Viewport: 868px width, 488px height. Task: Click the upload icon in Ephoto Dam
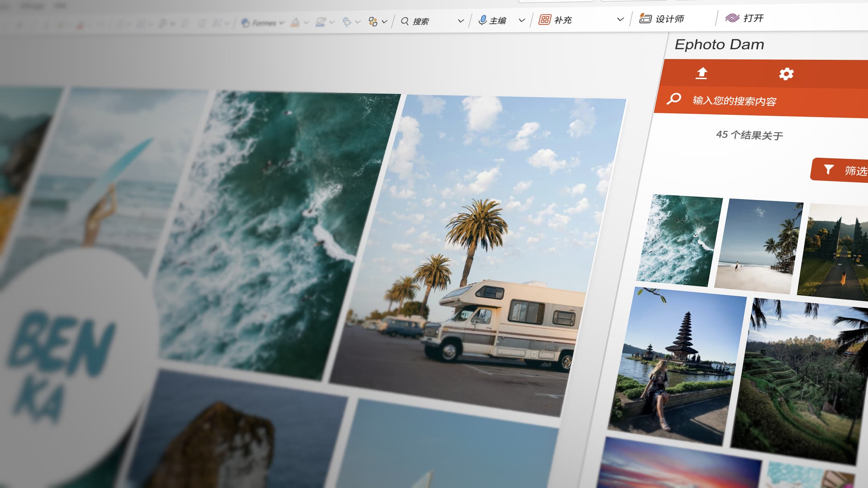702,73
